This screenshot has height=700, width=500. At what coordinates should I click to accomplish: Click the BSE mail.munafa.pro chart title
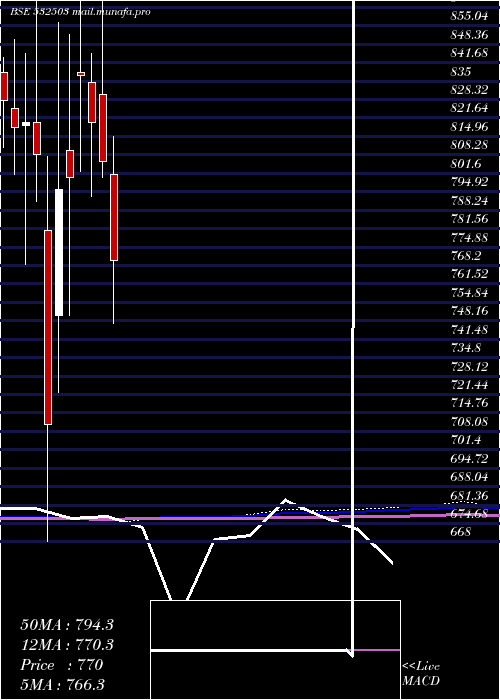[80, 12]
